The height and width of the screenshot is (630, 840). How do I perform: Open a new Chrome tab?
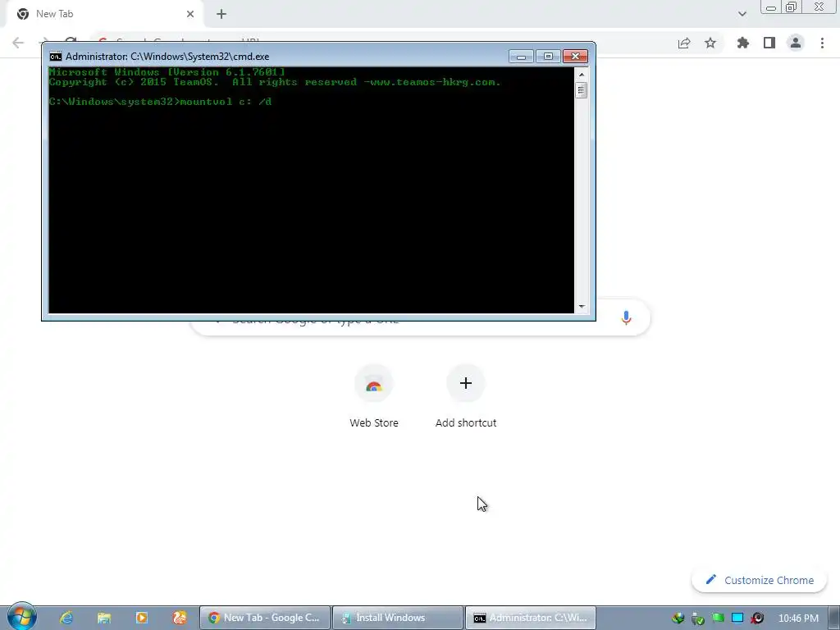coord(221,14)
